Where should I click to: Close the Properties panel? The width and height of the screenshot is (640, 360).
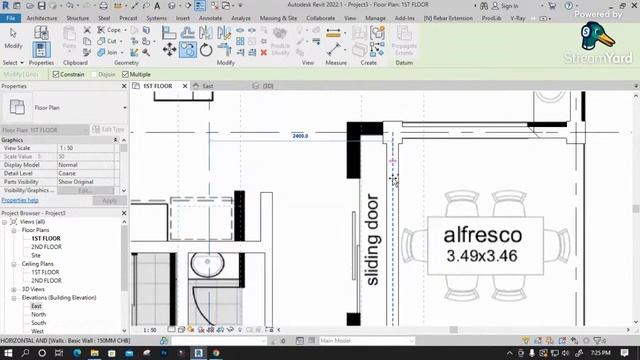124,86
